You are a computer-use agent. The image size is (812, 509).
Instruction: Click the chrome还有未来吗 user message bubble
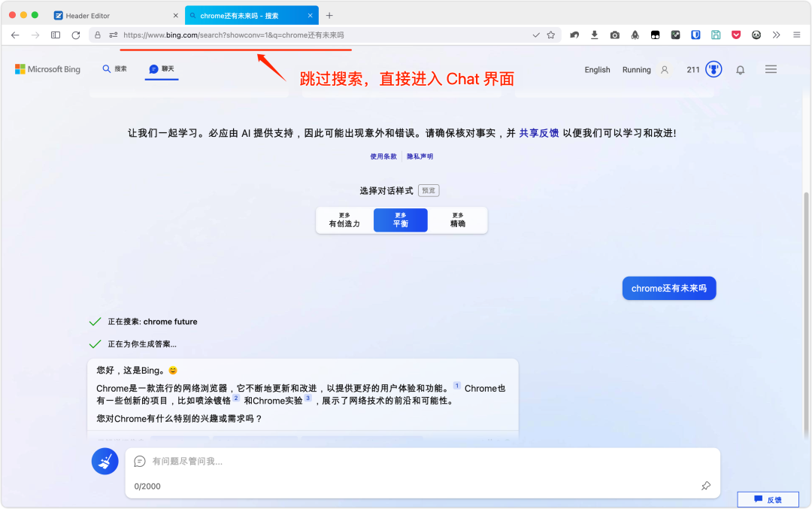669,289
